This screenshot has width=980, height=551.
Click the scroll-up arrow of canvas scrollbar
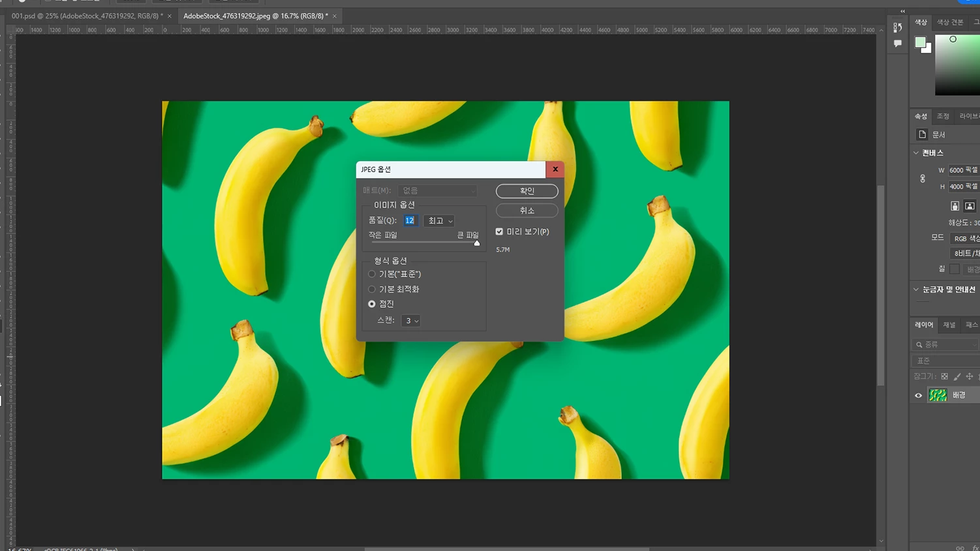point(881,29)
